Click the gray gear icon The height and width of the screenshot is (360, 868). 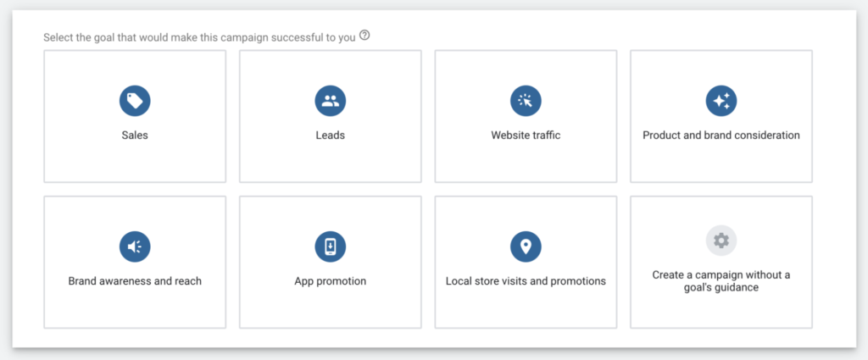pyautogui.click(x=721, y=241)
